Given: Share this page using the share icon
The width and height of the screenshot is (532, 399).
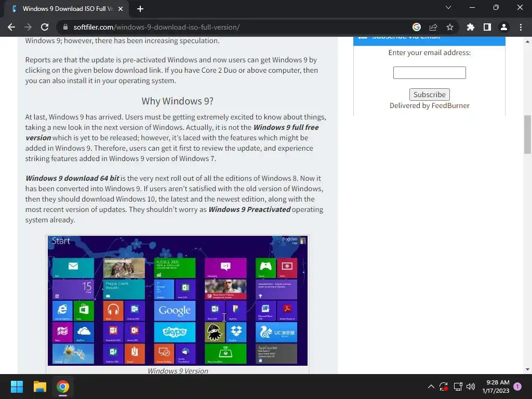Looking at the screenshot, I should coord(433,27).
